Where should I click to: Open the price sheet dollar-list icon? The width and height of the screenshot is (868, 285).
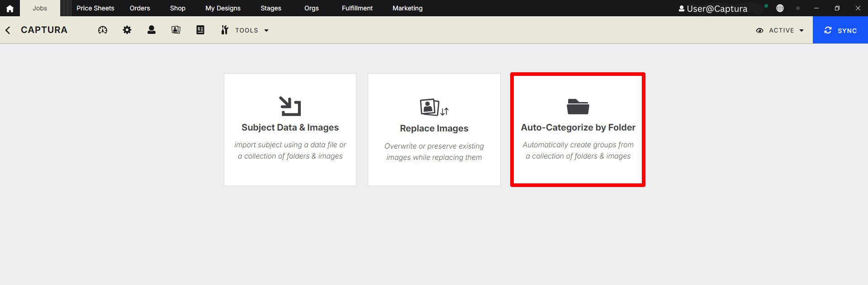click(x=200, y=30)
